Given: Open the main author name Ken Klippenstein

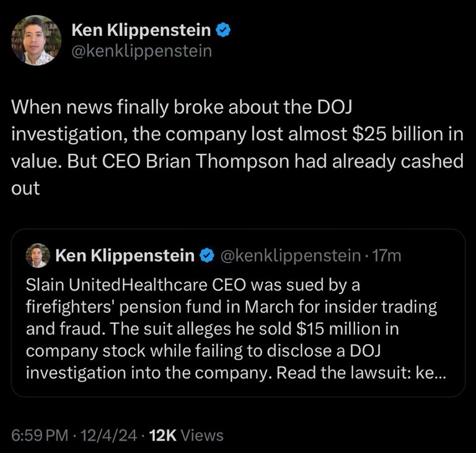Looking at the screenshot, I should click(141, 30).
